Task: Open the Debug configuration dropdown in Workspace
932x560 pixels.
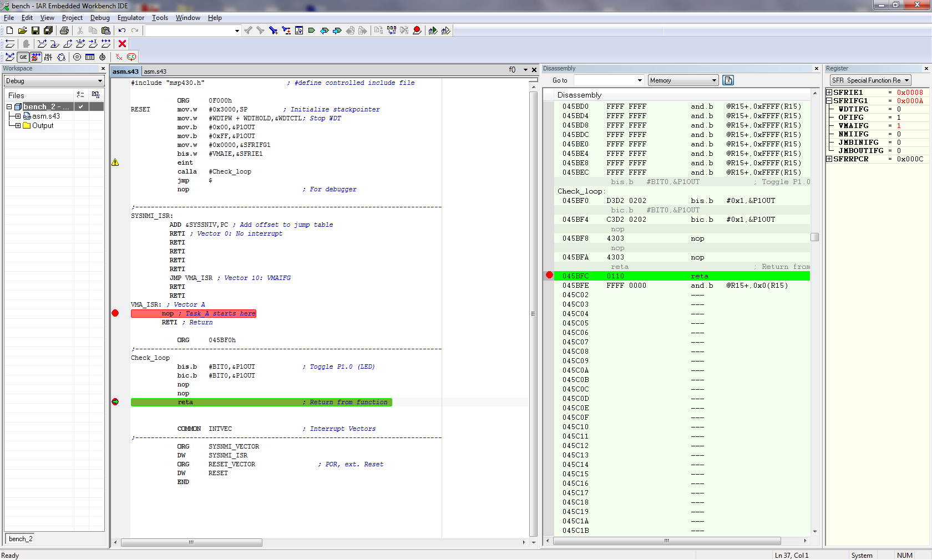Action: 54,81
